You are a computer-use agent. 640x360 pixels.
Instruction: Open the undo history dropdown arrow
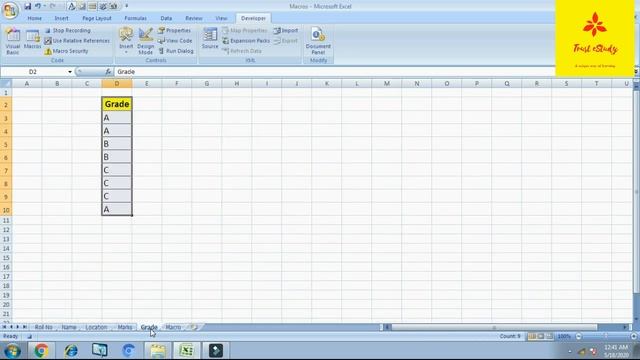[44, 6]
